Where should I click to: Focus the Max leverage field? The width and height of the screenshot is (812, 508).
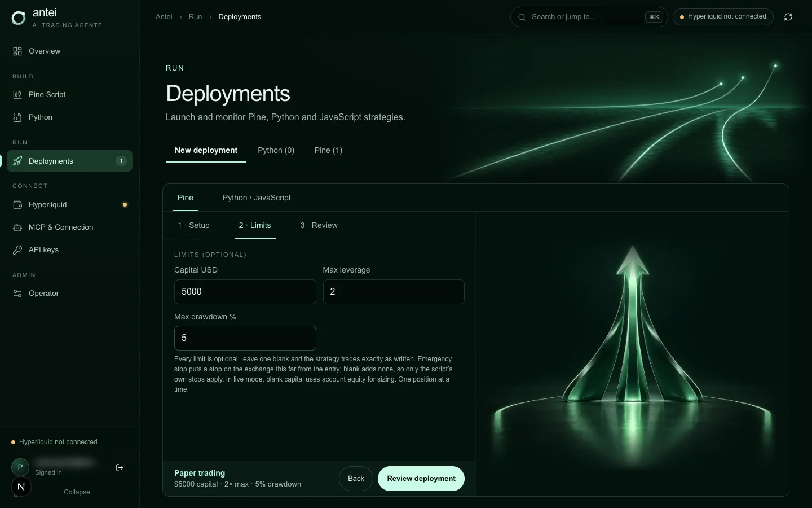pos(394,292)
